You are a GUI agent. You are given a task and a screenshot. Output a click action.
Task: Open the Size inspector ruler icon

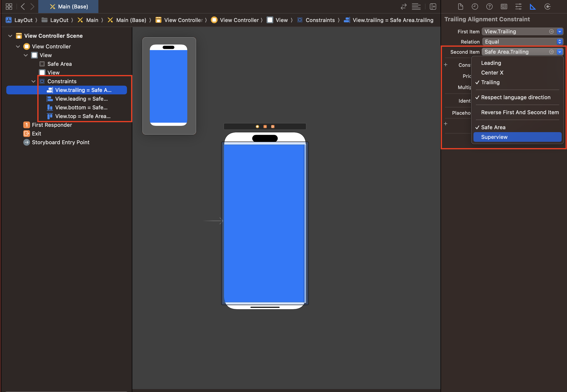point(533,7)
